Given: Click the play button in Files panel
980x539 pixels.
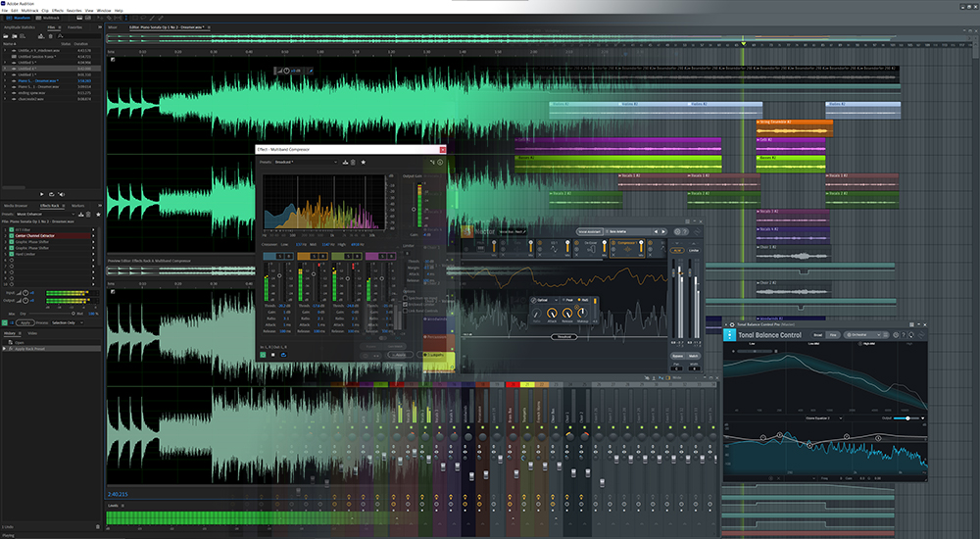Looking at the screenshot, I should pyautogui.click(x=42, y=194).
